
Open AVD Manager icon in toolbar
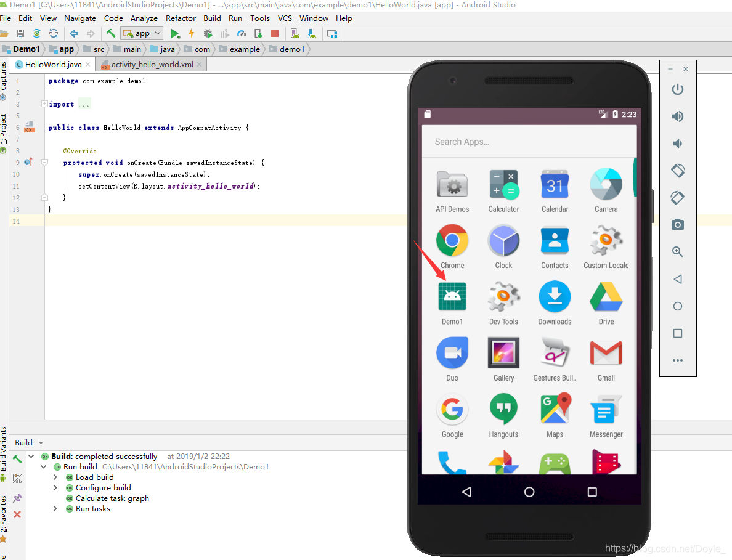coord(295,34)
